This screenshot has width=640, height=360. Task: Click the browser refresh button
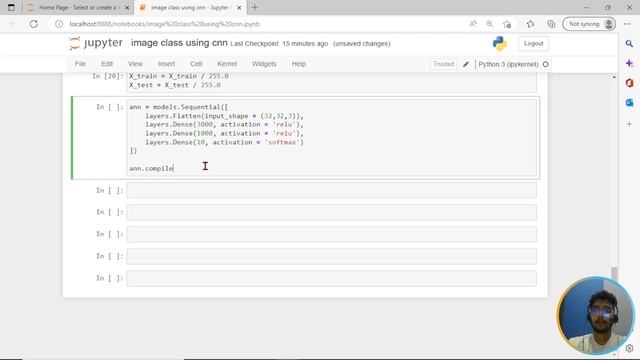pyautogui.click(x=34, y=24)
